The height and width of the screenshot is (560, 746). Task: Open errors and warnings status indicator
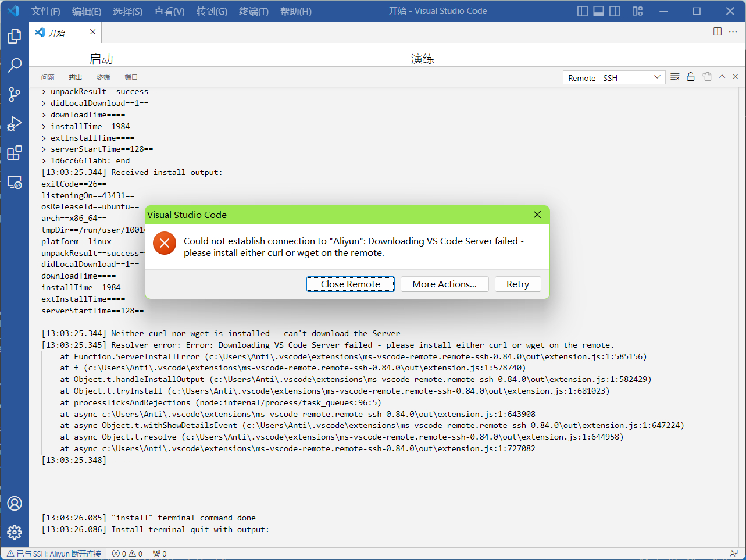(127, 554)
